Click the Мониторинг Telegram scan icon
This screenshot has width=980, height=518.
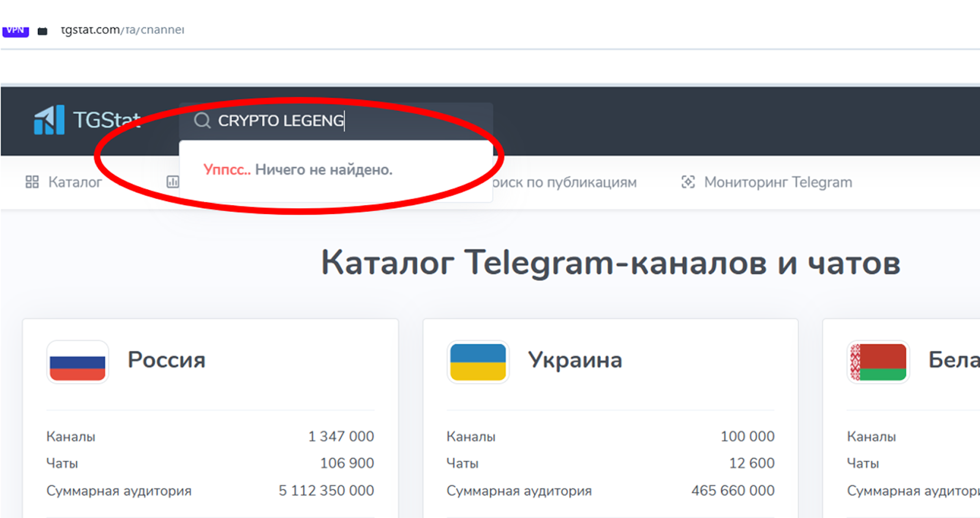(x=688, y=182)
